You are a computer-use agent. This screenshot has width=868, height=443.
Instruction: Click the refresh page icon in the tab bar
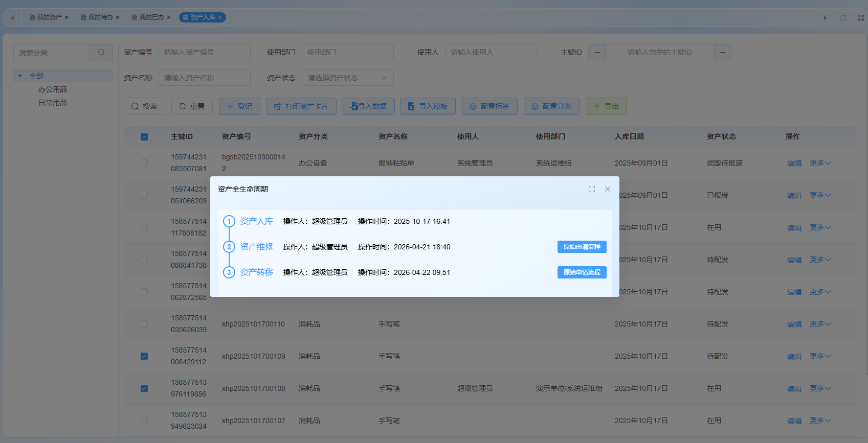[x=843, y=18]
